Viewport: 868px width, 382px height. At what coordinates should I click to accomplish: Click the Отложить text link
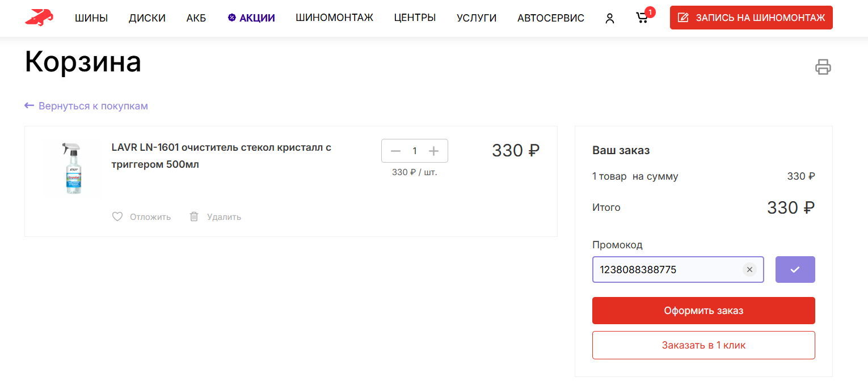pyautogui.click(x=150, y=217)
